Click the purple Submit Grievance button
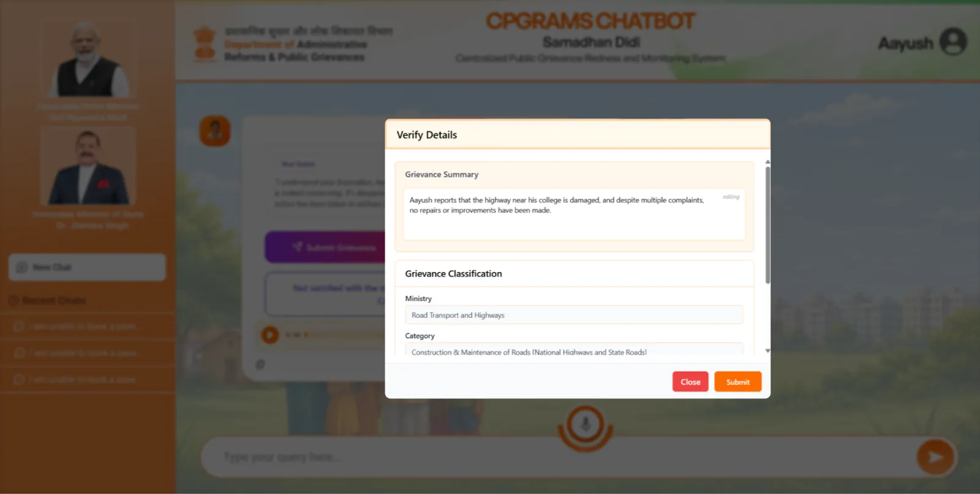 [325, 247]
